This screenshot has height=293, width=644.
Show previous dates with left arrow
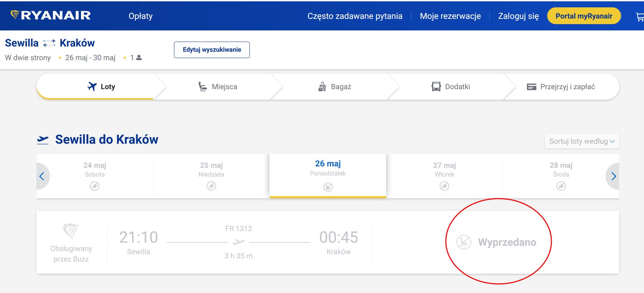[x=42, y=176]
